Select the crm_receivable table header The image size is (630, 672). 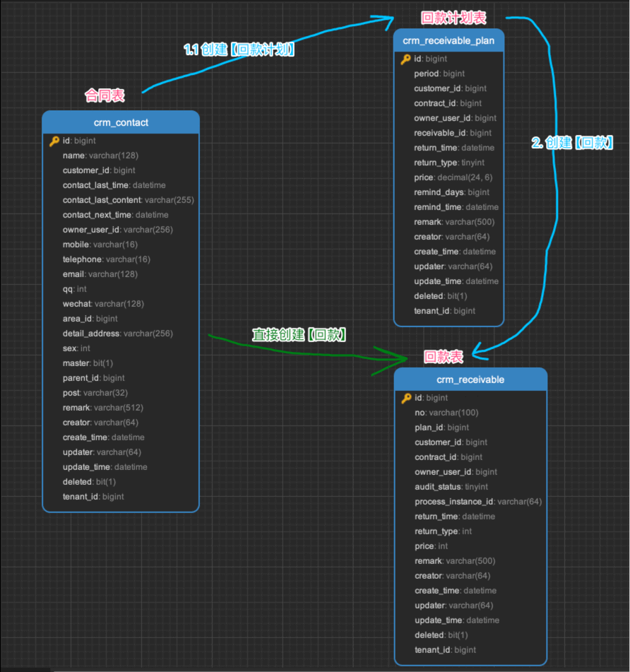point(470,379)
